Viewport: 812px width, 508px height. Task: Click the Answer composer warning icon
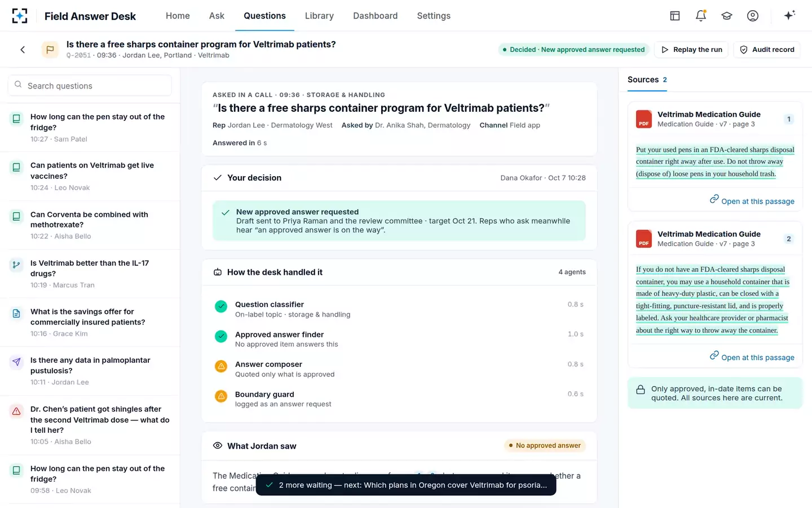point(221,366)
